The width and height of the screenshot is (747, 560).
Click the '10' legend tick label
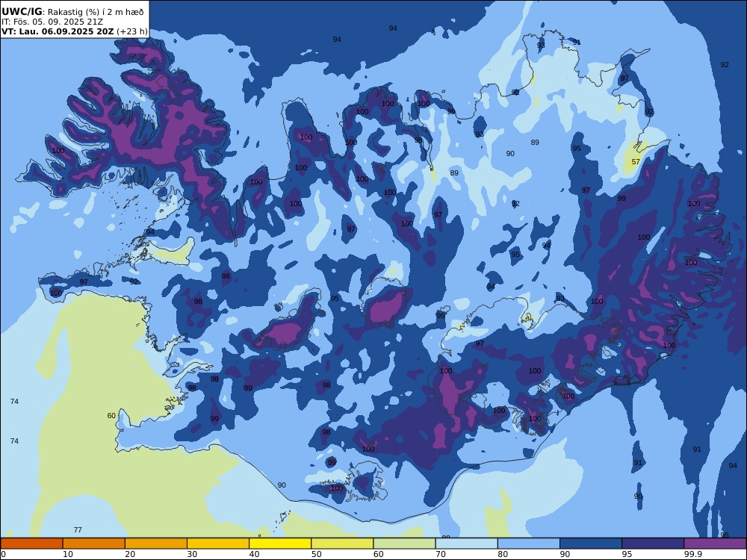[x=68, y=554]
